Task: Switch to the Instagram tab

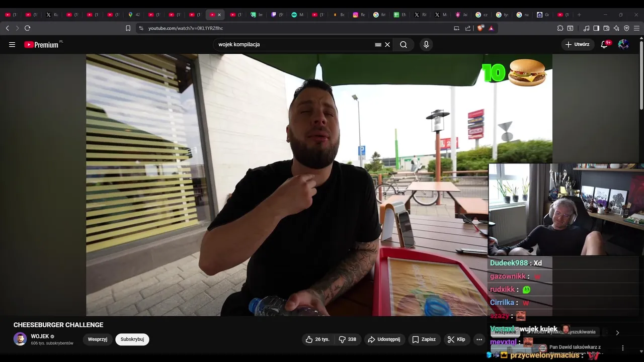Action: [x=359, y=15]
